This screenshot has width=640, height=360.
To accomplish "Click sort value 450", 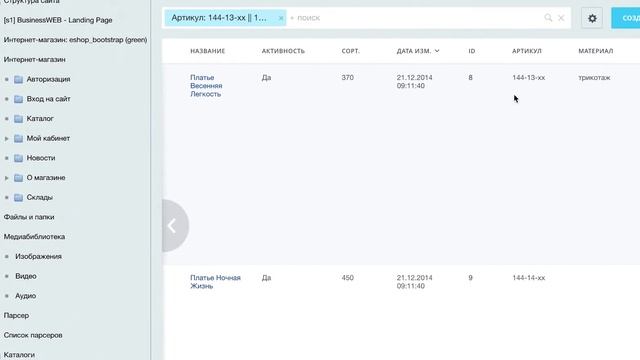I will click(x=347, y=278).
